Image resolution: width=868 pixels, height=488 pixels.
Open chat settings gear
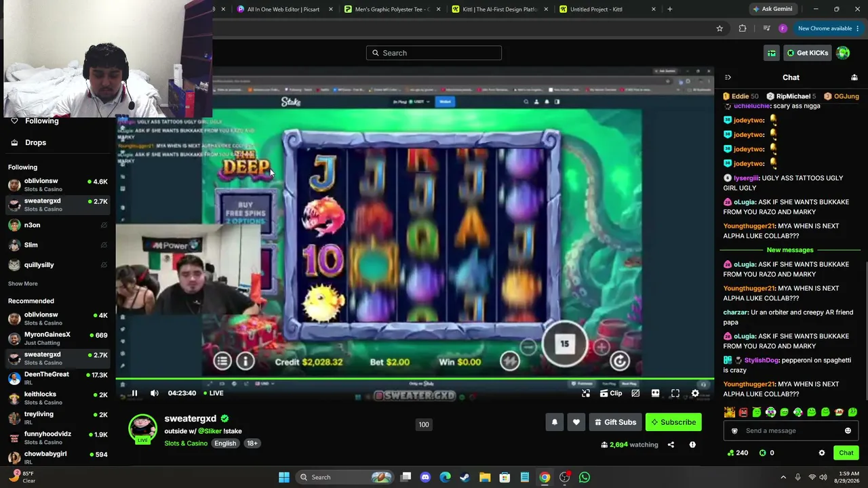point(822,453)
